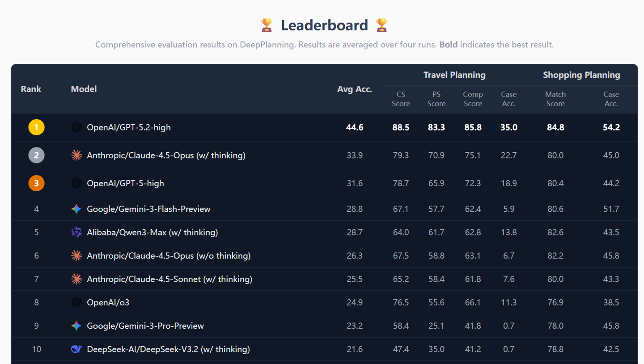
Task: Click the Anthropic logo beside Claude-4.5-Opus (w/ thinking)
Action: (x=76, y=155)
